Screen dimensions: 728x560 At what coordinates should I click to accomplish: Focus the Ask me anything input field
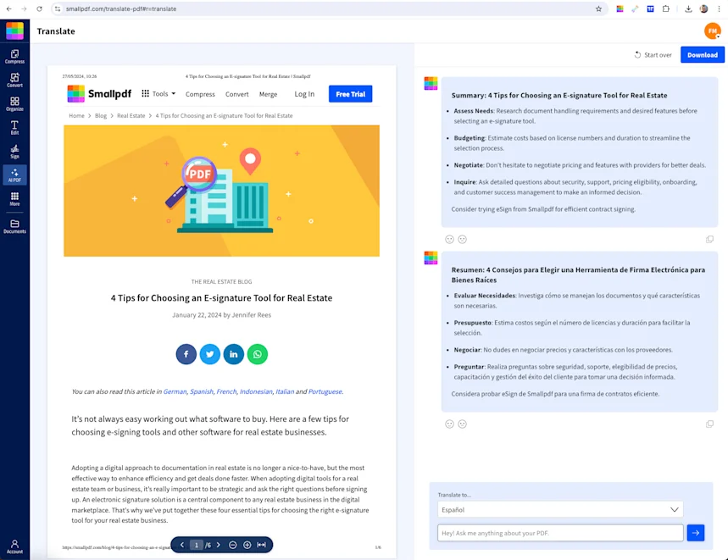[560, 533]
